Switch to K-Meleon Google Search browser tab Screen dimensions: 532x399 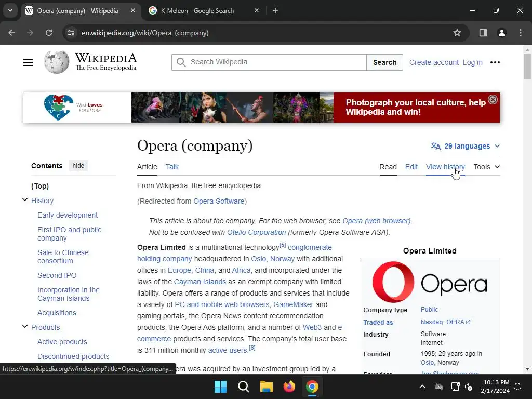click(204, 10)
